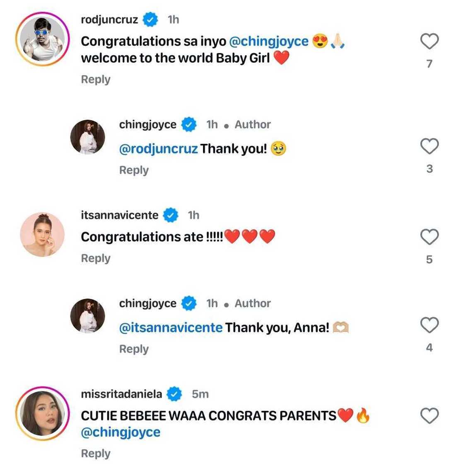Like chingjoyce's reply to rodjuncruz
The image size is (464, 476).
(429, 146)
